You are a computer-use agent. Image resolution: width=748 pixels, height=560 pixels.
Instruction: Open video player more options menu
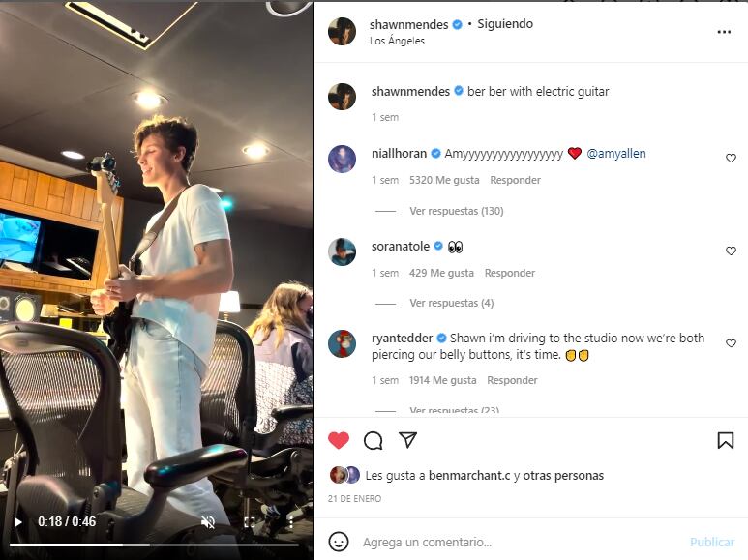pyautogui.click(x=290, y=522)
